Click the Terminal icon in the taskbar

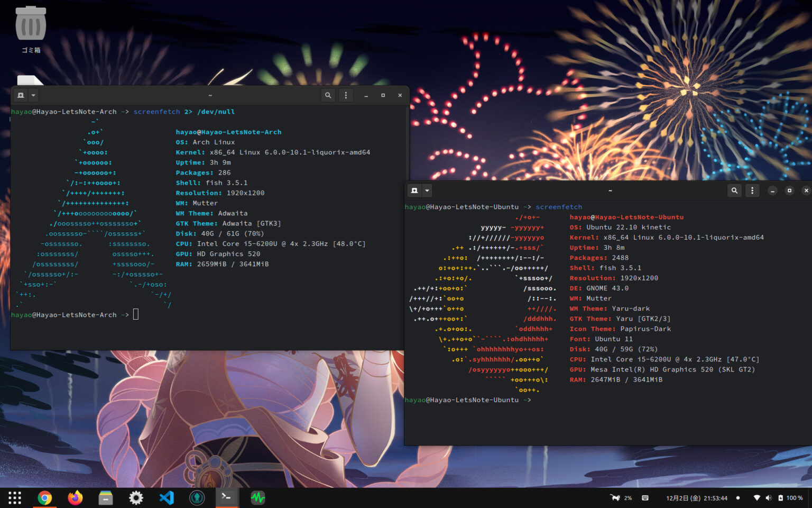[227, 497]
